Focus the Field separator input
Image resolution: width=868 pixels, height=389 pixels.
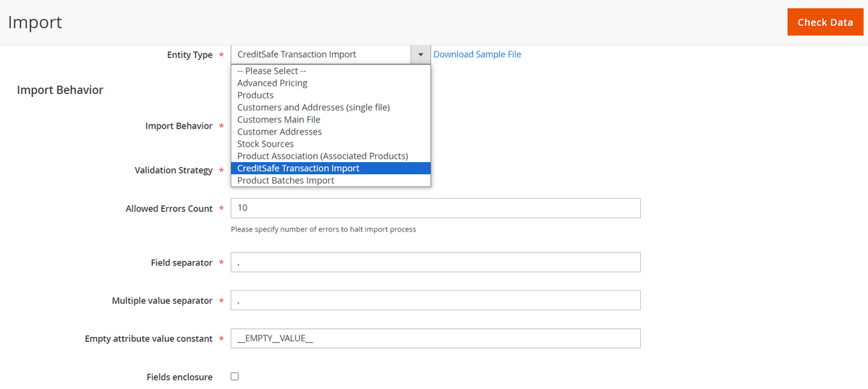pos(435,262)
